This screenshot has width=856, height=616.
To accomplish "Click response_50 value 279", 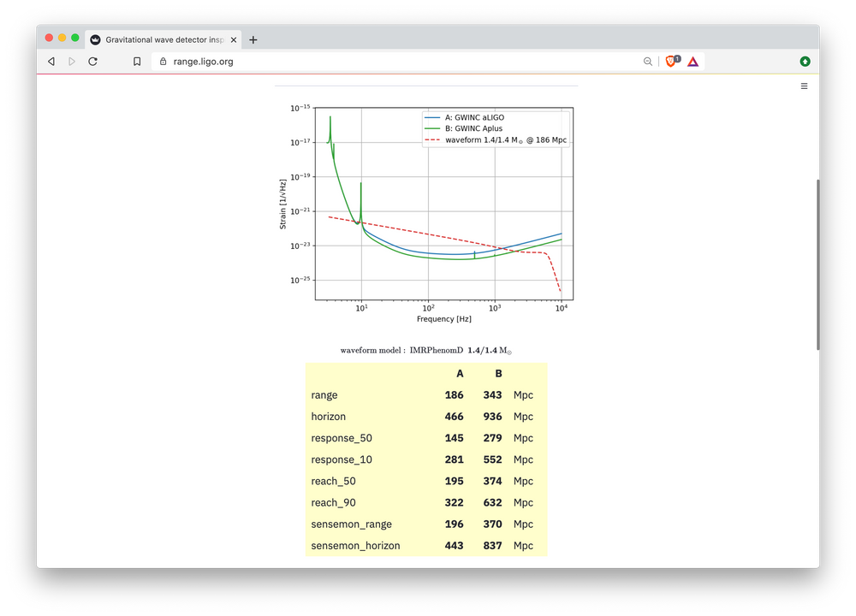I will point(492,438).
